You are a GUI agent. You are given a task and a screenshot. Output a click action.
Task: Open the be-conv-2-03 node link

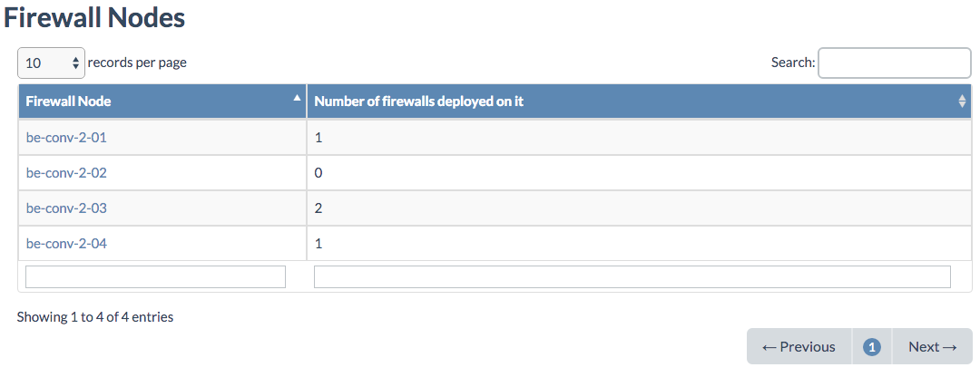[x=67, y=208]
